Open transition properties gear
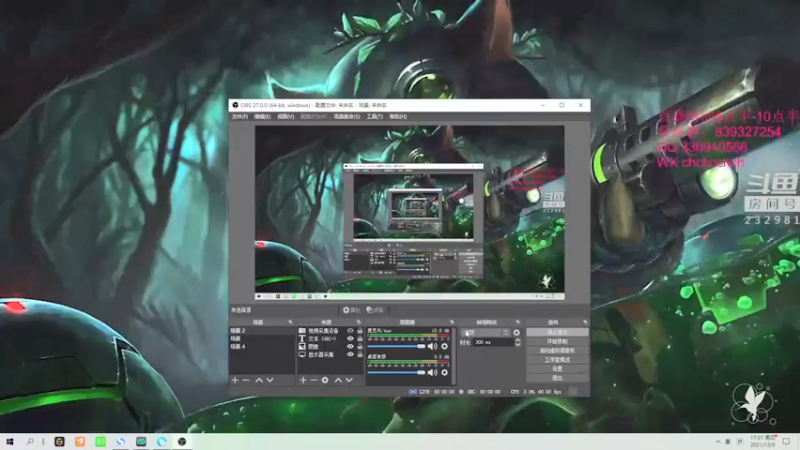The image size is (800, 450). [516, 333]
